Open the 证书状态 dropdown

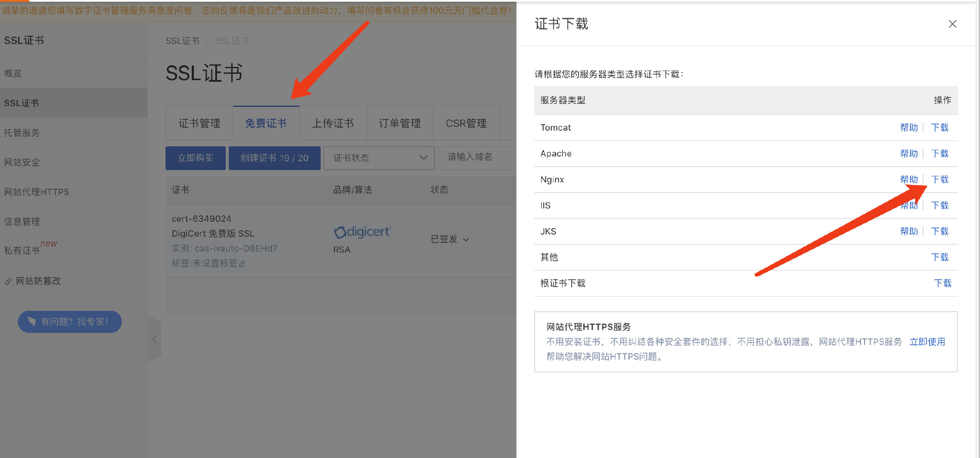379,158
